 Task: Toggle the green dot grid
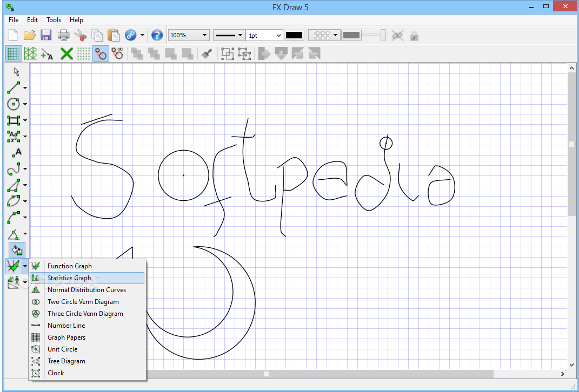pos(83,54)
